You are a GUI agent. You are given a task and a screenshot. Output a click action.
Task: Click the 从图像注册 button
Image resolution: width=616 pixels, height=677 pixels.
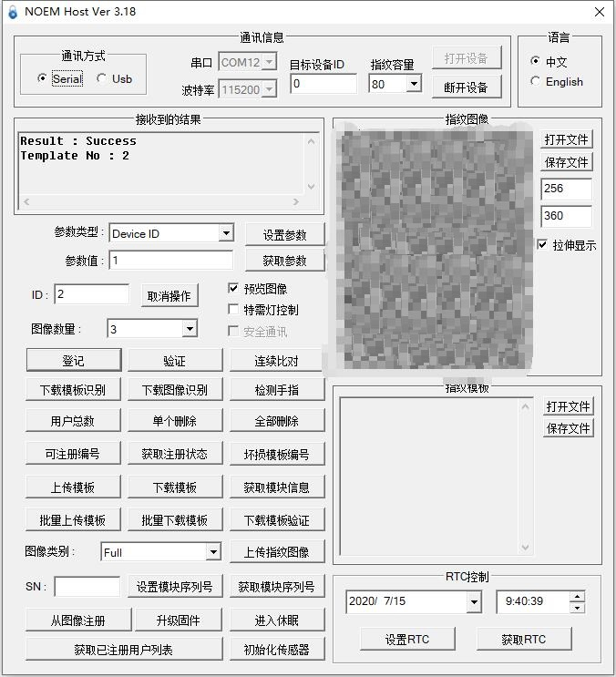coord(78,620)
